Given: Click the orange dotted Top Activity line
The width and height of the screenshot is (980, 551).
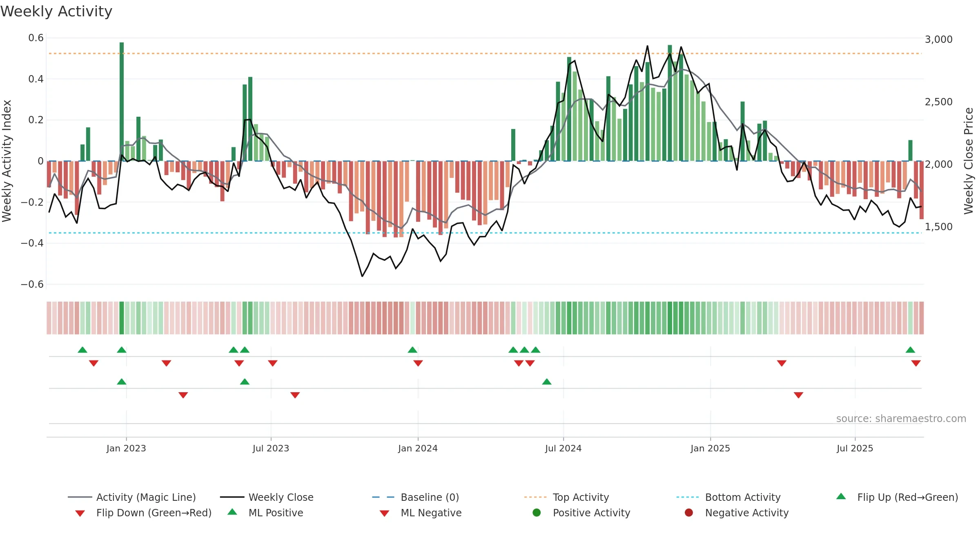Looking at the screenshot, I should tap(485, 53).
